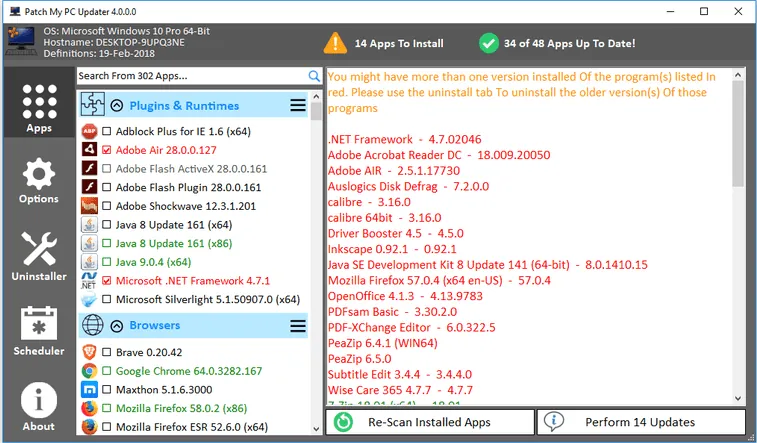Open the Uninstaller wrench icon
Image resolution: width=757 pixels, height=443 pixels.
click(39, 249)
